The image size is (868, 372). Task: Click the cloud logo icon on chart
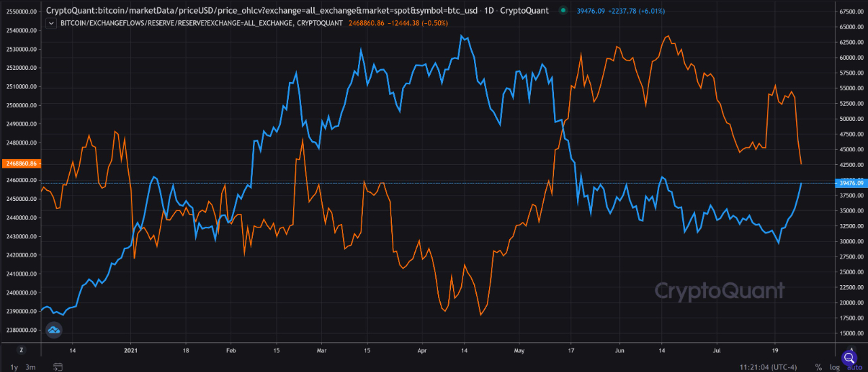[54, 330]
